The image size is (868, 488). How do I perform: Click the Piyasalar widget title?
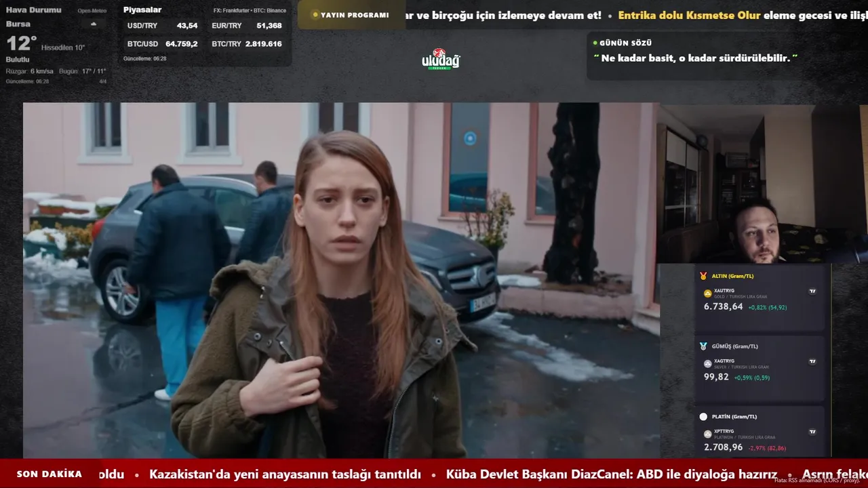point(142,10)
